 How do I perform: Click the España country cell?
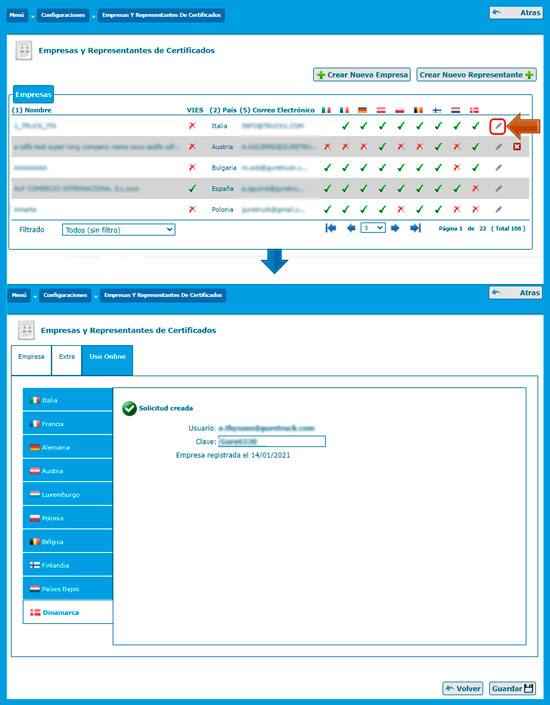222,189
